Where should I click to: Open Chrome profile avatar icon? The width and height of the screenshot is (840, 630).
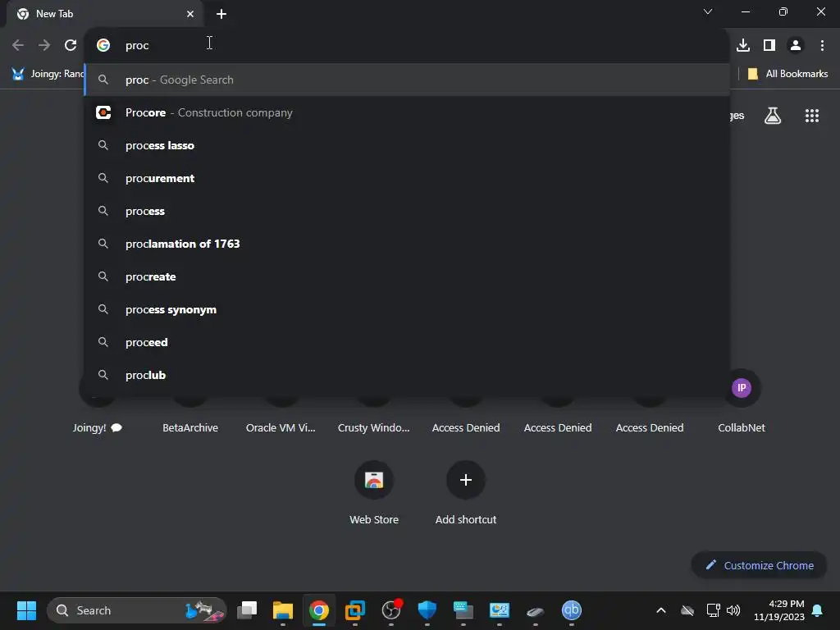click(x=796, y=45)
